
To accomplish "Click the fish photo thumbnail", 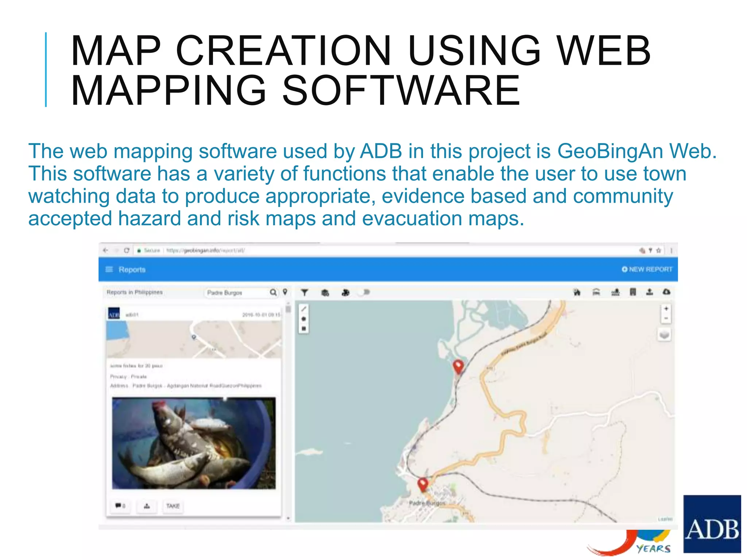I will click(194, 443).
